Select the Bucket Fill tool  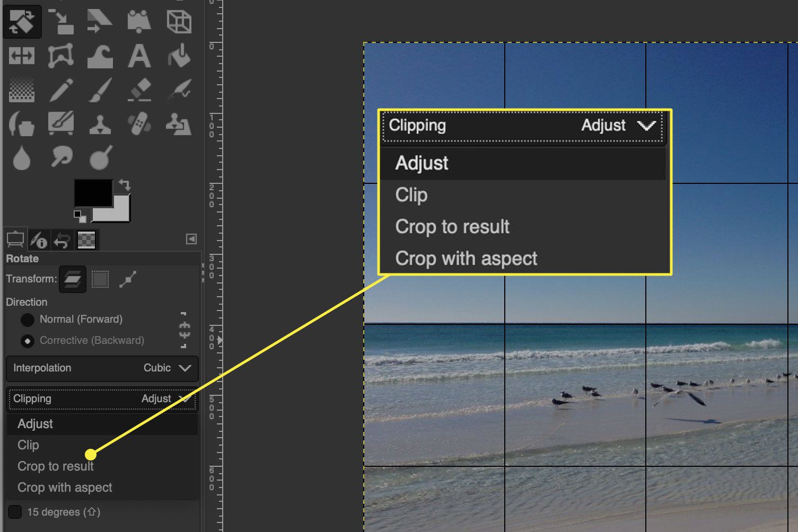tap(179, 56)
